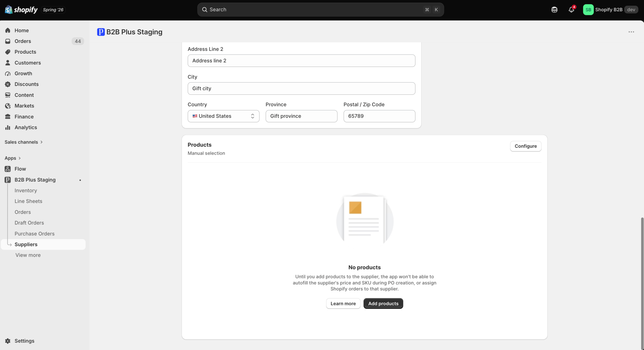
Task: Click the Content icon in the sidebar
Action: [8, 95]
